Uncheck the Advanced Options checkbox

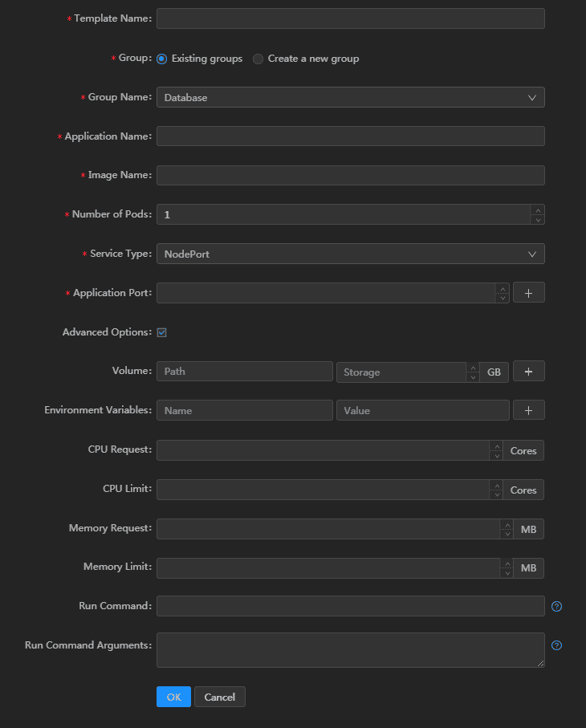161,332
